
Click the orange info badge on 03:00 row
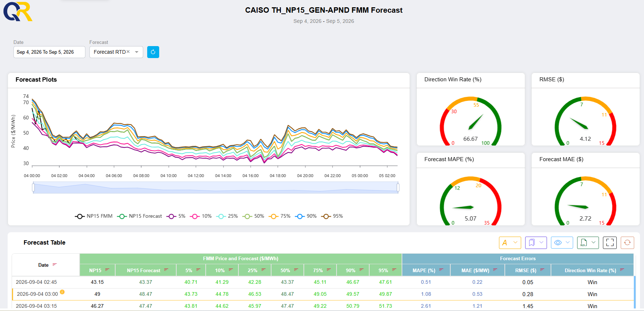click(x=62, y=292)
